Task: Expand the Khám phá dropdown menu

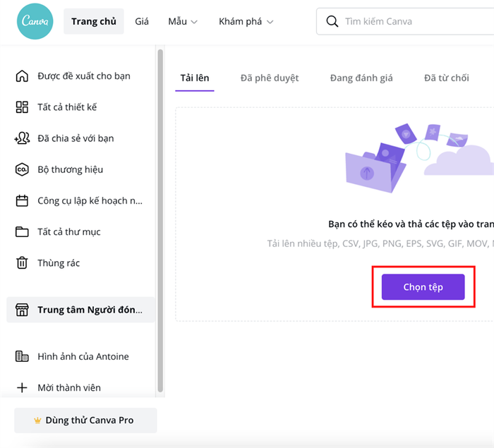Action: click(246, 21)
